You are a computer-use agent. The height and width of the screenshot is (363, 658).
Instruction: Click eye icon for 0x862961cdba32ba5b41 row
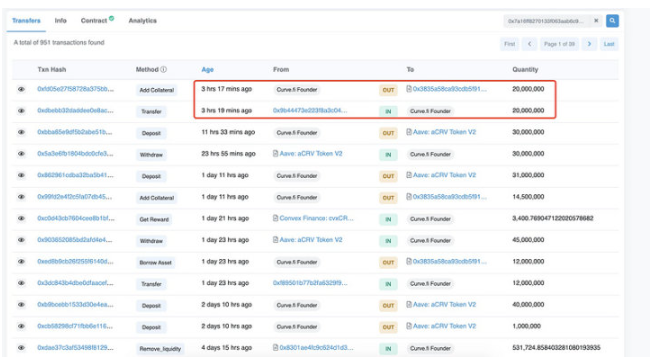point(21,175)
